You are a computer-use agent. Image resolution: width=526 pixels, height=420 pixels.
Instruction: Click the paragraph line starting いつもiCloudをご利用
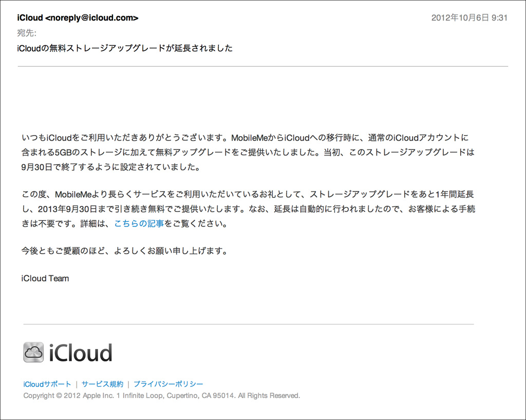click(245, 138)
